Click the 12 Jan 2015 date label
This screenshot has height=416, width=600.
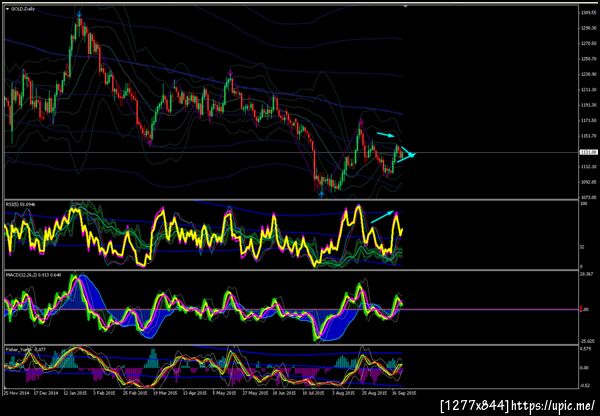77,393
